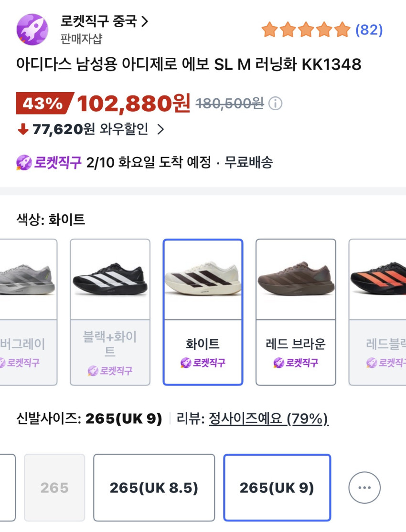Select shoe size 265(UK 9)
The image size is (406, 532).
[x=277, y=488]
